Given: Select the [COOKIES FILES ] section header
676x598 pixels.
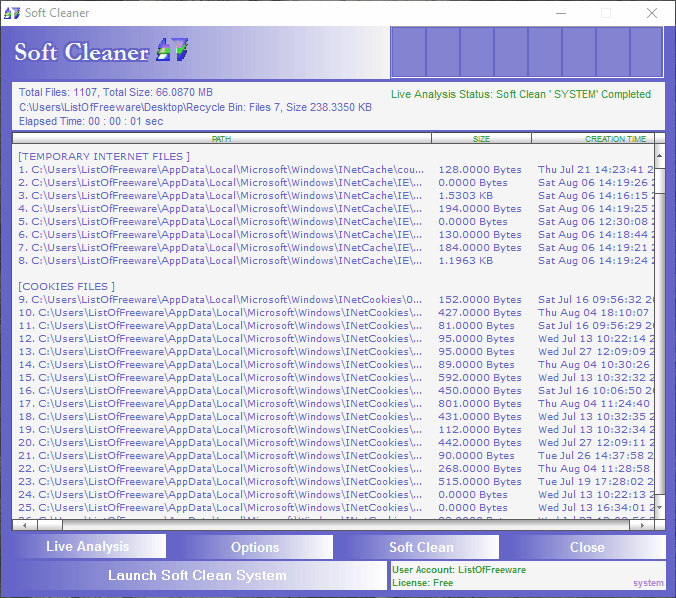Looking at the screenshot, I should point(66,287).
